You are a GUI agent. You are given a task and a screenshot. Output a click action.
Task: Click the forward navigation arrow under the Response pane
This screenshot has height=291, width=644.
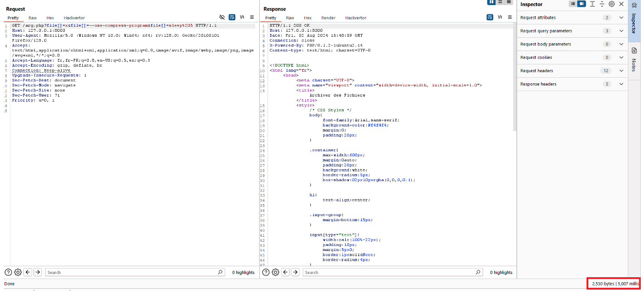coord(295,272)
